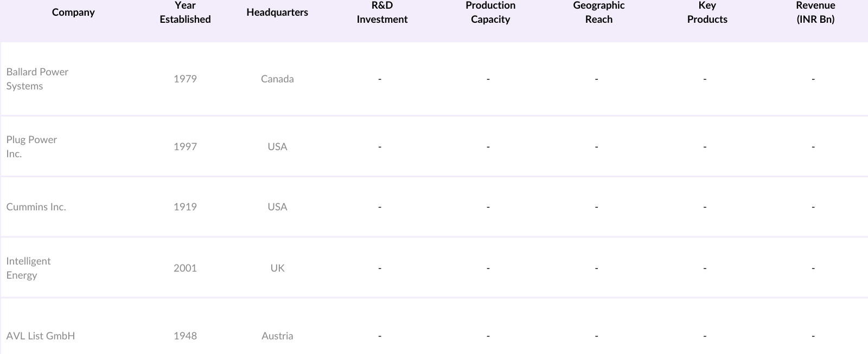Select the 1948 year established cell
Screen dimensions: 868x354
(x=185, y=336)
